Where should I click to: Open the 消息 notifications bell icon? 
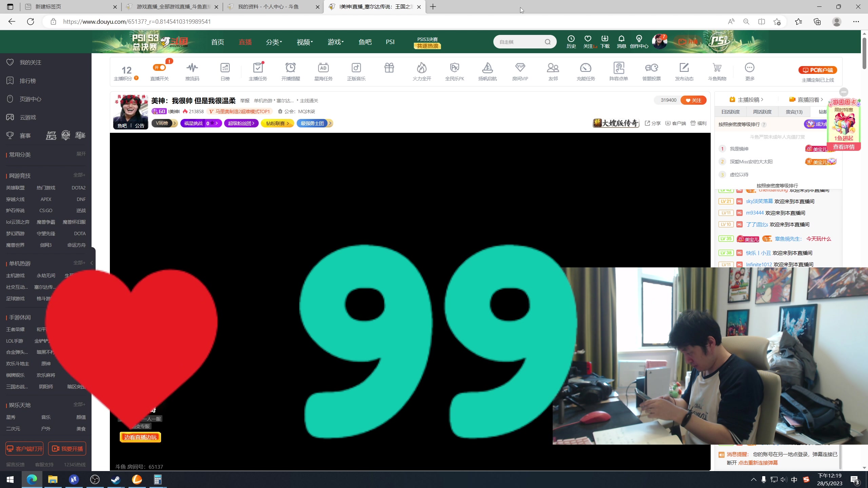621,42
